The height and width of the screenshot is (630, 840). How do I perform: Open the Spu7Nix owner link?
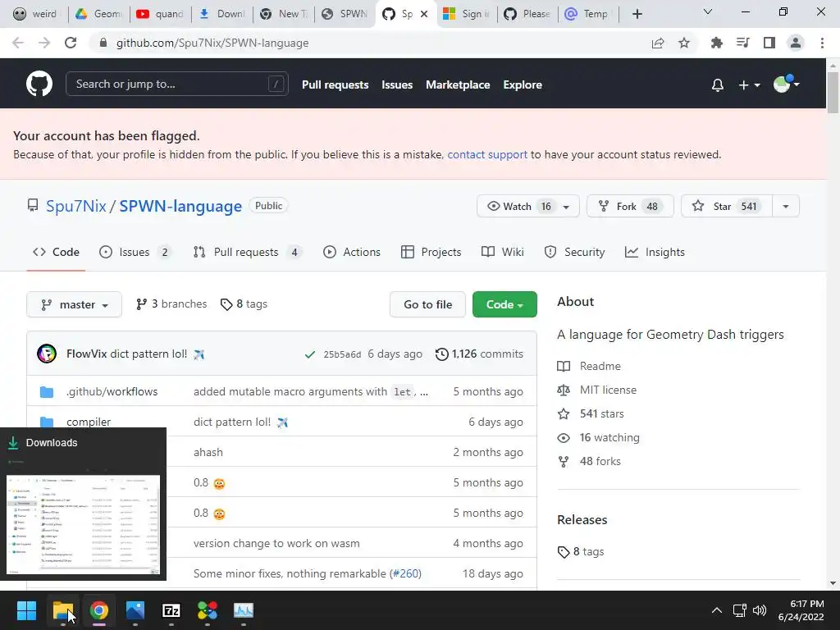76,206
